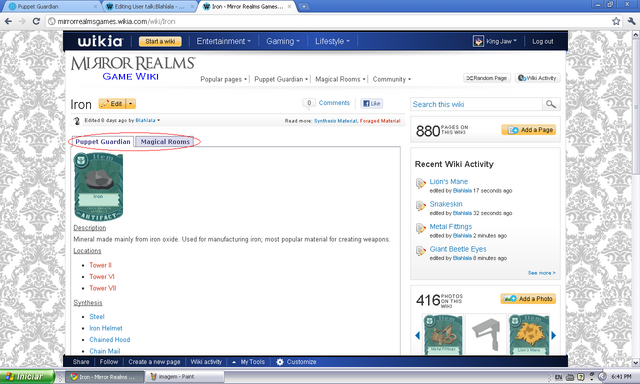Switch to Editing User talk browser tab
This screenshot has height=384, width=640.
point(149,7)
